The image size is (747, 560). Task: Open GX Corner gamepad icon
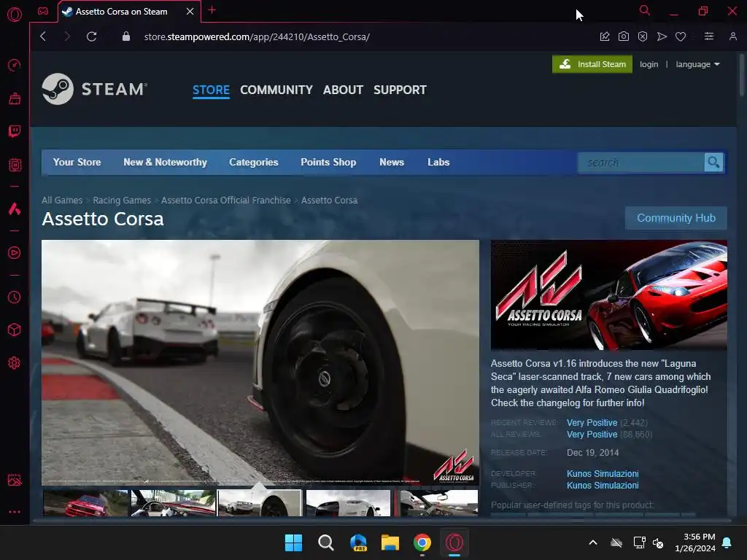point(43,11)
